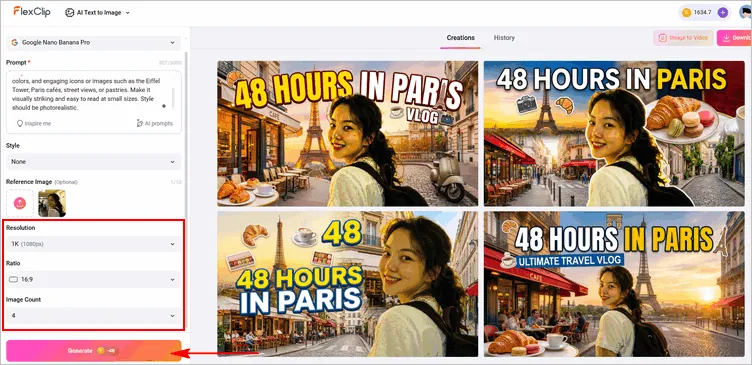Open the AI Text to Image tool menu
Screen dimensions: 752x365
point(97,12)
